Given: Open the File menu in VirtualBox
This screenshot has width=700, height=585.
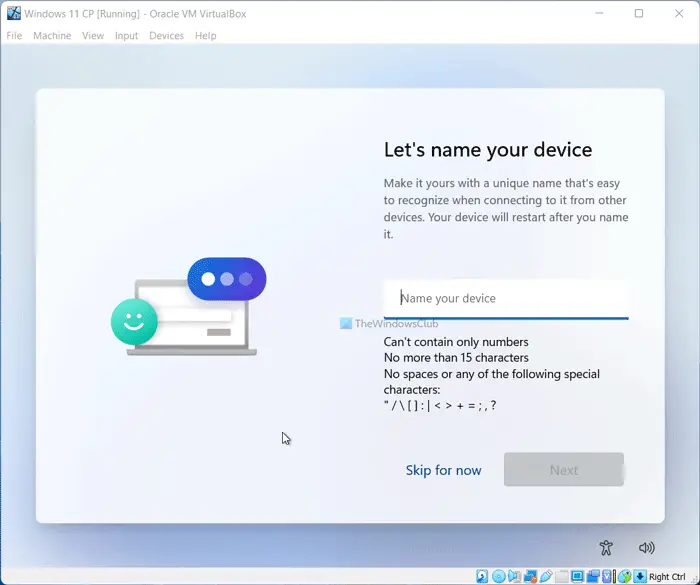Looking at the screenshot, I should [14, 36].
